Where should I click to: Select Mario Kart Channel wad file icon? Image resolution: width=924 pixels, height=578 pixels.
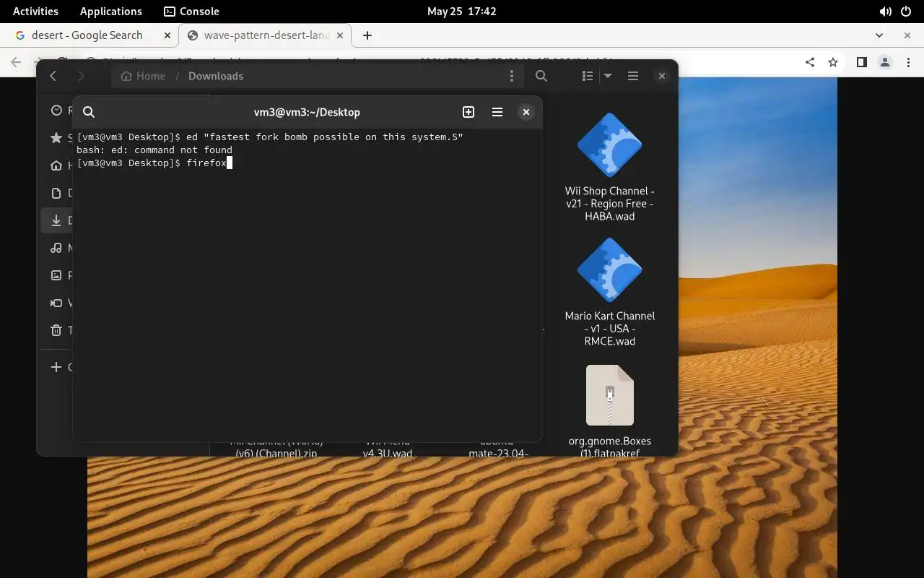610,270
